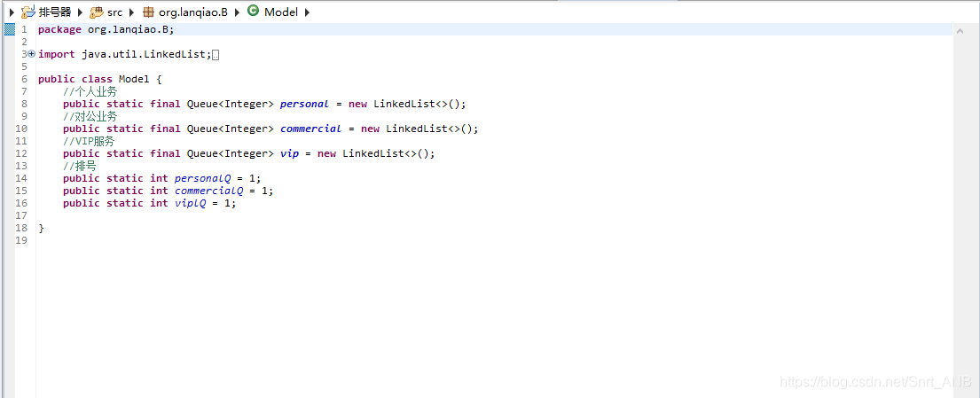Screen dimensions: 980x398
Task: Select 排号器 project label in breadcrumb
Action: pos(55,12)
